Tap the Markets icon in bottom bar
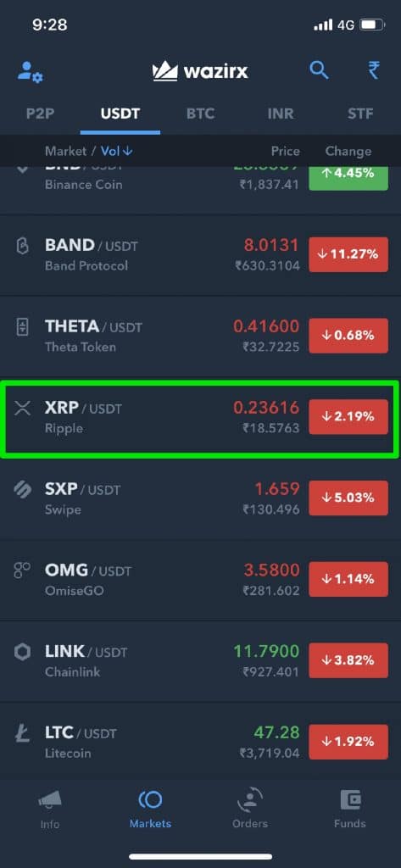Image resolution: width=401 pixels, height=868 pixels. click(x=150, y=799)
